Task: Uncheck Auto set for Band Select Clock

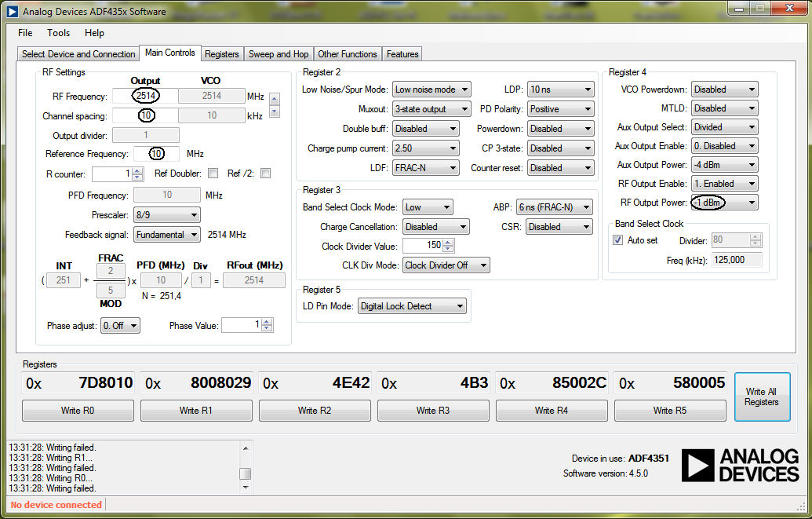Action: pyautogui.click(x=618, y=240)
